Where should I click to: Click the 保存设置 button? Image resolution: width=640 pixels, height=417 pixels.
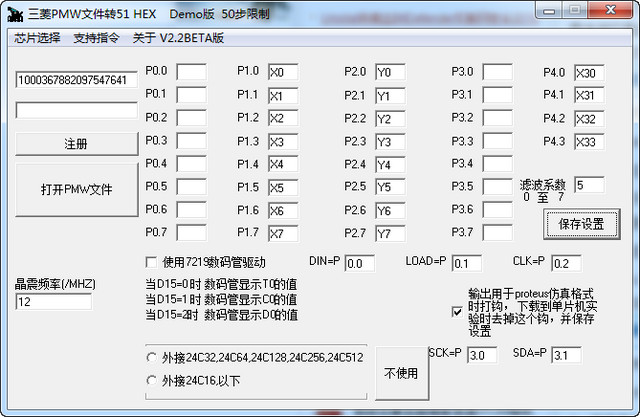[581, 224]
